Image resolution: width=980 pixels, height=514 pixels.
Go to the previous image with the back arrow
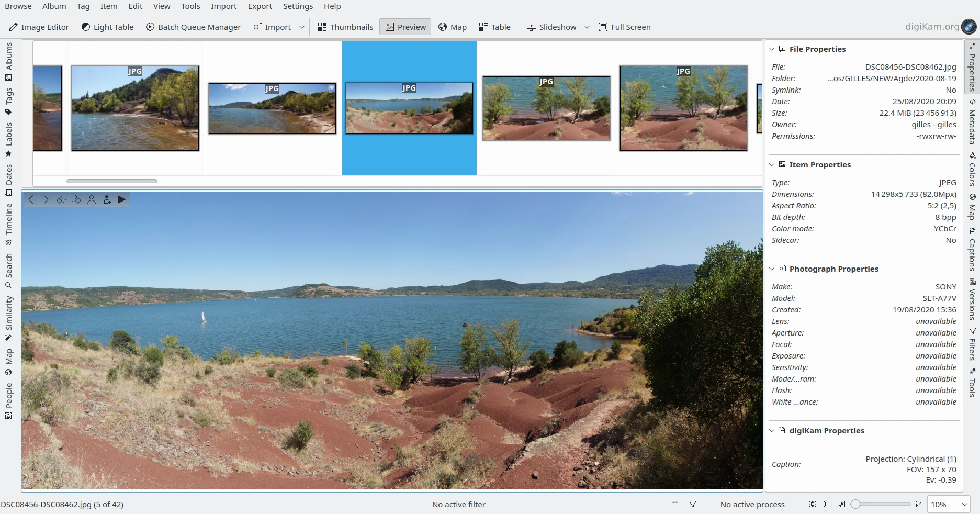point(31,199)
